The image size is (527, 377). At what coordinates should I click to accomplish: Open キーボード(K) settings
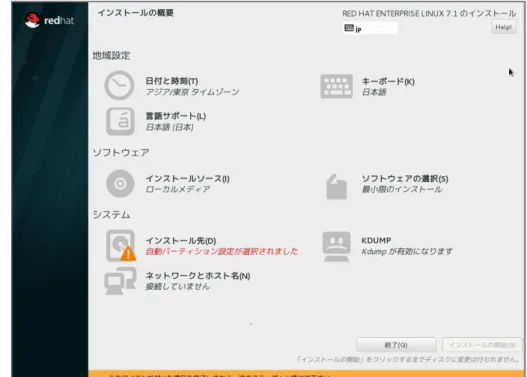pyautogui.click(x=388, y=81)
